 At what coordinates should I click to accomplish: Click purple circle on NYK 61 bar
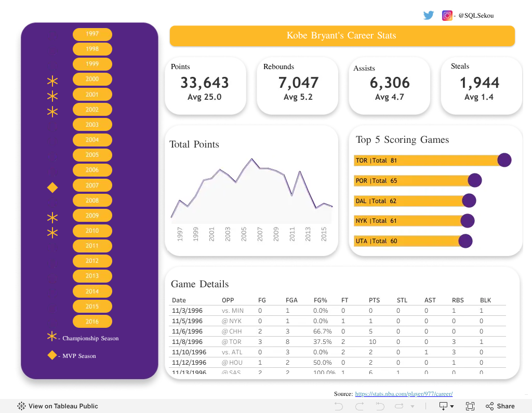(x=467, y=221)
